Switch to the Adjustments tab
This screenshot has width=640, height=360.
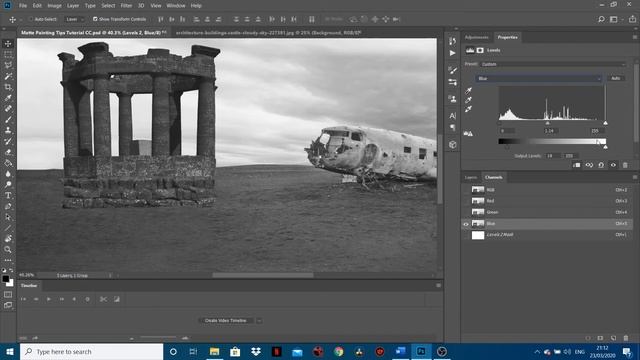[x=476, y=37]
